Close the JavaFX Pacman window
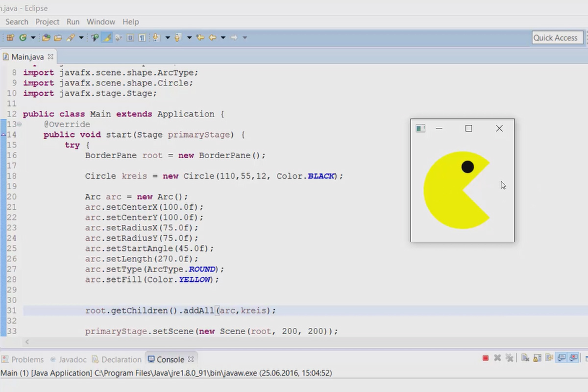The height and width of the screenshot is (392, 588). tap(499, 128)
